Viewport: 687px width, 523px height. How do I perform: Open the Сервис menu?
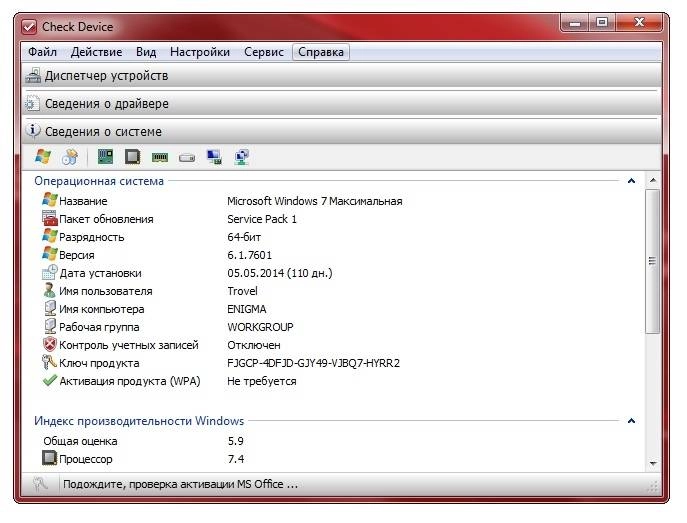click(264, 52)
